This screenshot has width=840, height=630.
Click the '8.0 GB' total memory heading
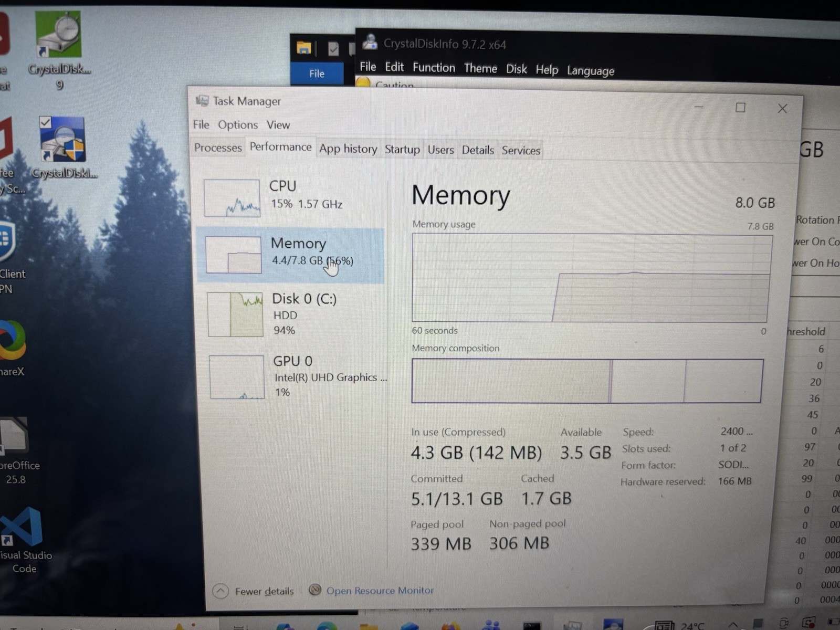(x=755, y=203)
